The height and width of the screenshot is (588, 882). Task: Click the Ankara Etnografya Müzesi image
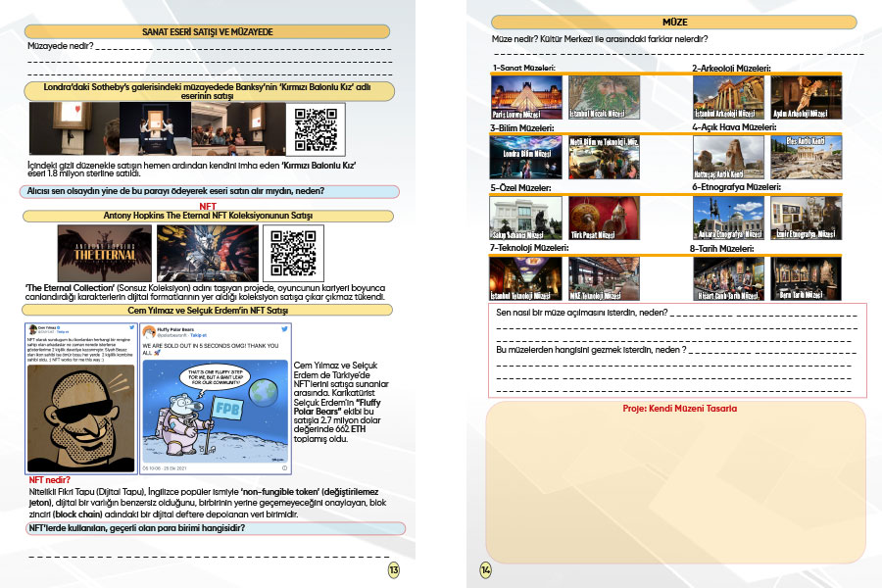click(728, 218)
